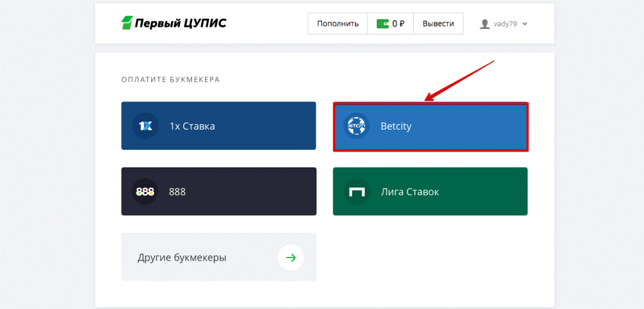Select the Betcity bookmaker tile

coord(430,126)
